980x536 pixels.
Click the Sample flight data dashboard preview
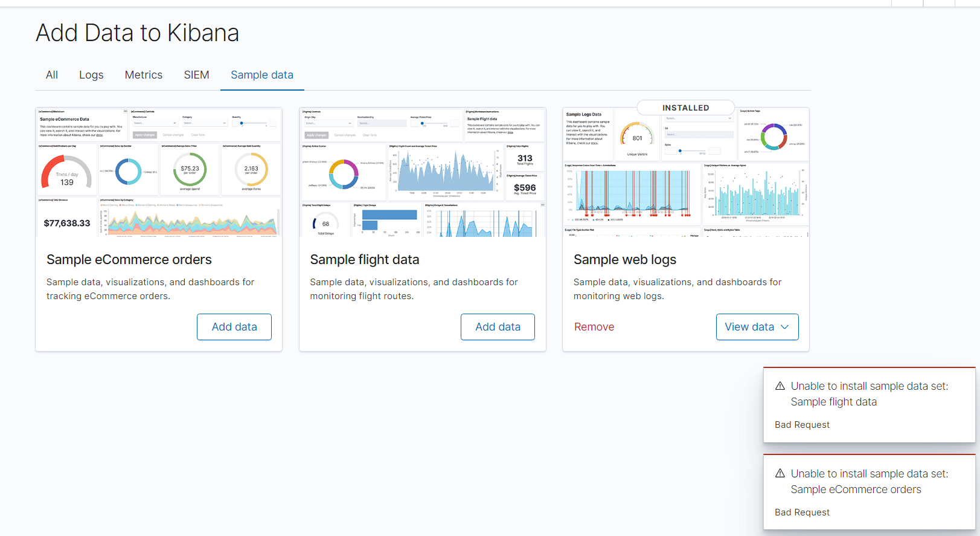pyautogui.click(x=423, y=172)
